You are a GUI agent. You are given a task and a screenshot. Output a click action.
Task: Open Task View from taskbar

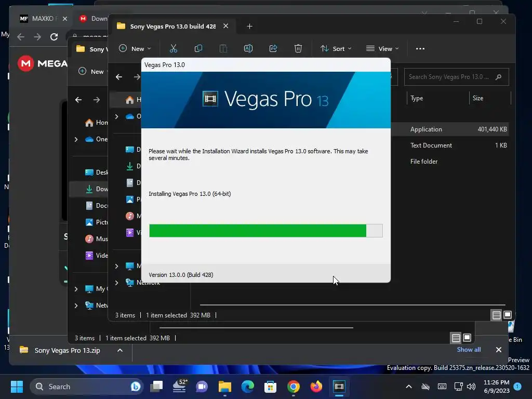click(x=156, y=387)
